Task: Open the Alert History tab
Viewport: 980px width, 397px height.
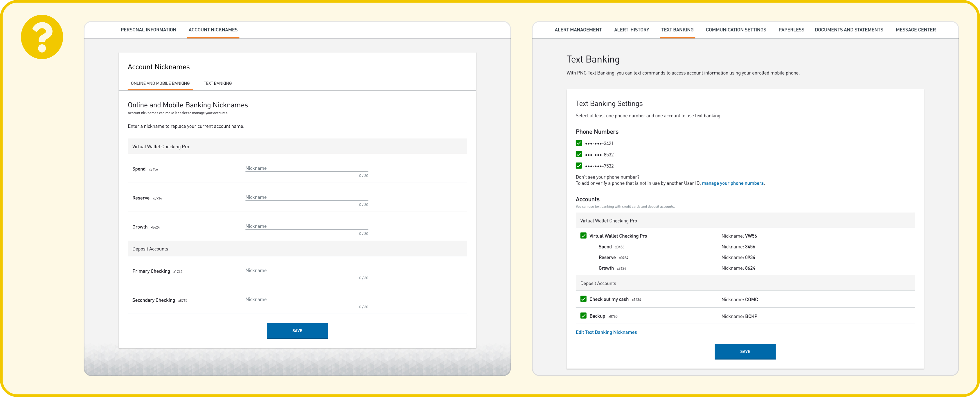Action: (632, 30)
